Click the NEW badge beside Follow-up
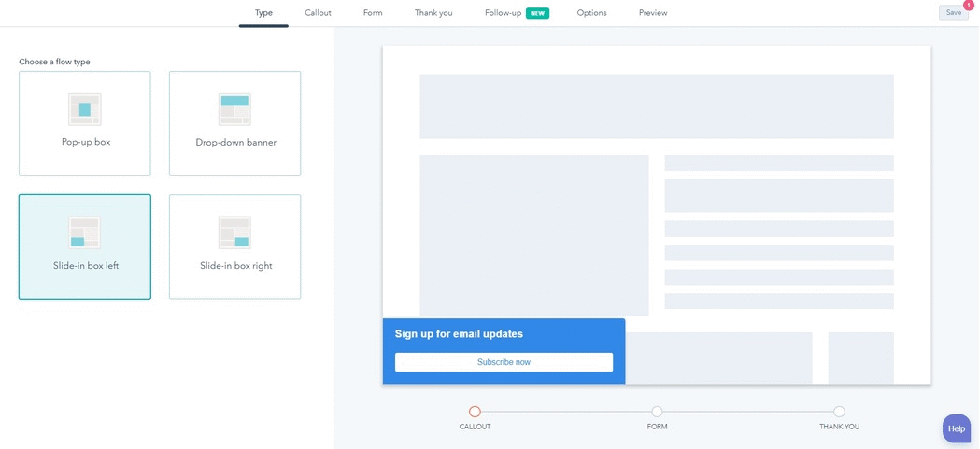The width and height of the screenshot is (980, 449). coord(537,13)
